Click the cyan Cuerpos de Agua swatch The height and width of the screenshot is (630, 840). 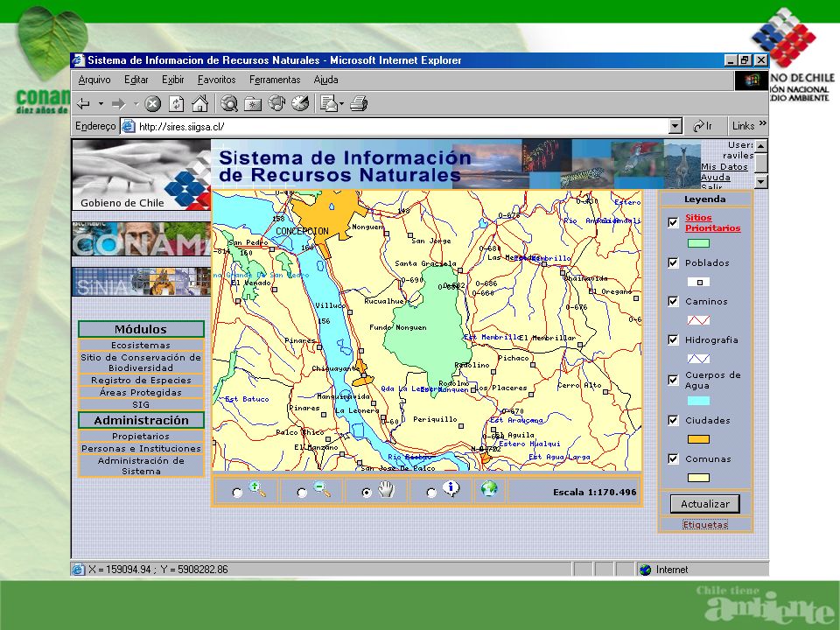point(698,401)
